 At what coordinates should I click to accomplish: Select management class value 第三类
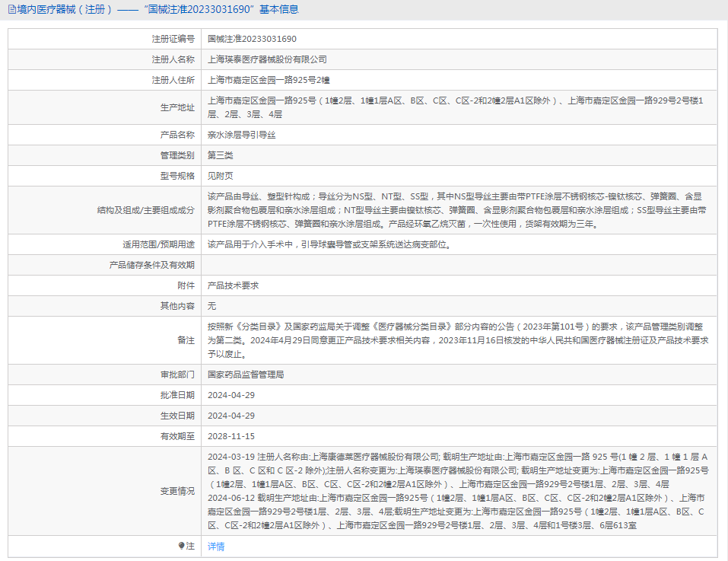pos(221,155)
